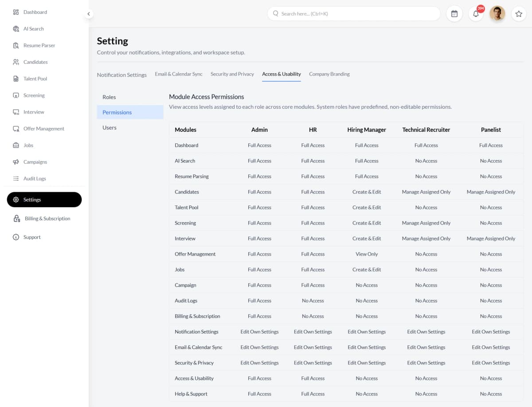Click the star favorites icon
This screenshot has width=532, height=407.
(519, 14)
